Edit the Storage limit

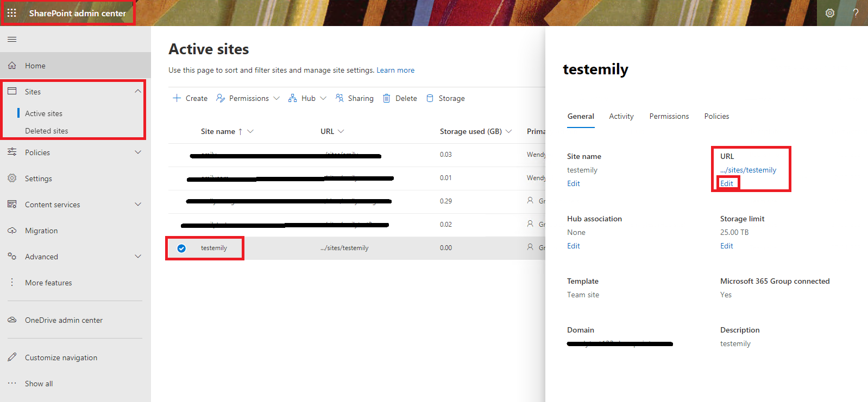click(x=727, y=246)
